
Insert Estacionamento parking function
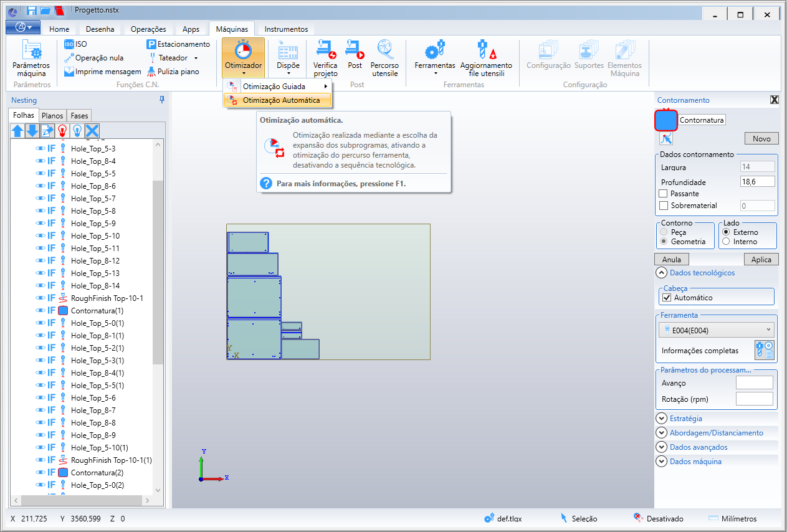pyautogui.click(x=178, y=44)
